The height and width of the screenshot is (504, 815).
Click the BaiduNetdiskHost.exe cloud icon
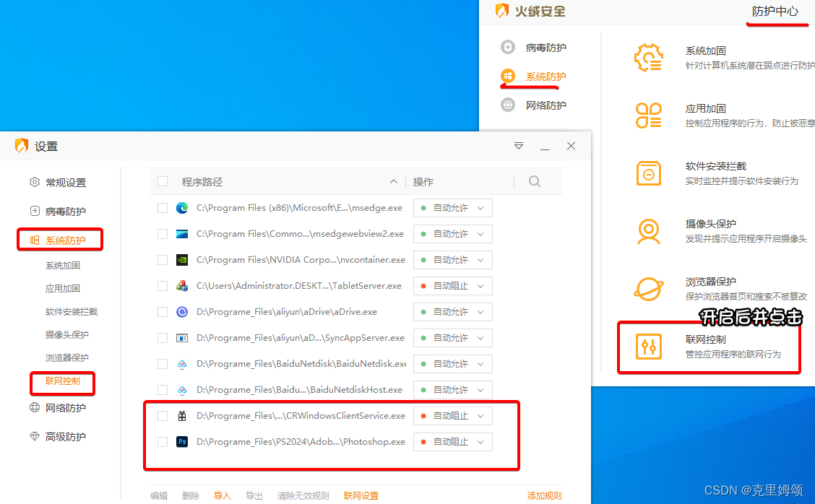coord(182,390)
